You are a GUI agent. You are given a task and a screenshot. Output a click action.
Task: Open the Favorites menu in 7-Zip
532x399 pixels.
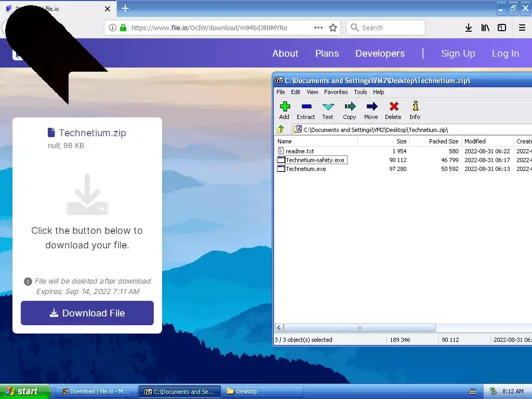[x=336, y=92]
